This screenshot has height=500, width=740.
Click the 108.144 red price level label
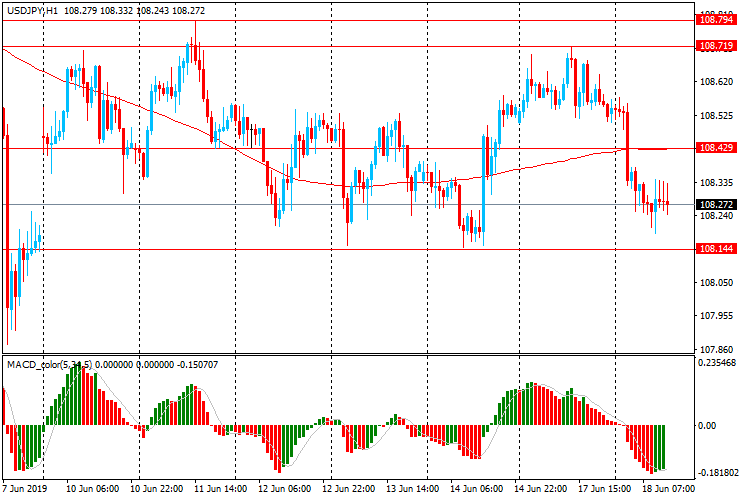click(716, 248)
